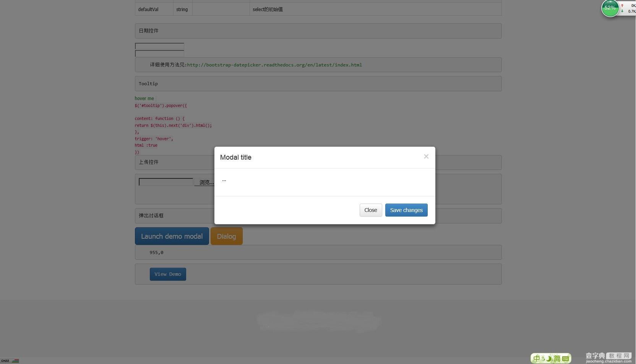Focus the second date input field
The width and height of the screenshot is (636, 364).
pyautogui.click(x=159, y=53)
